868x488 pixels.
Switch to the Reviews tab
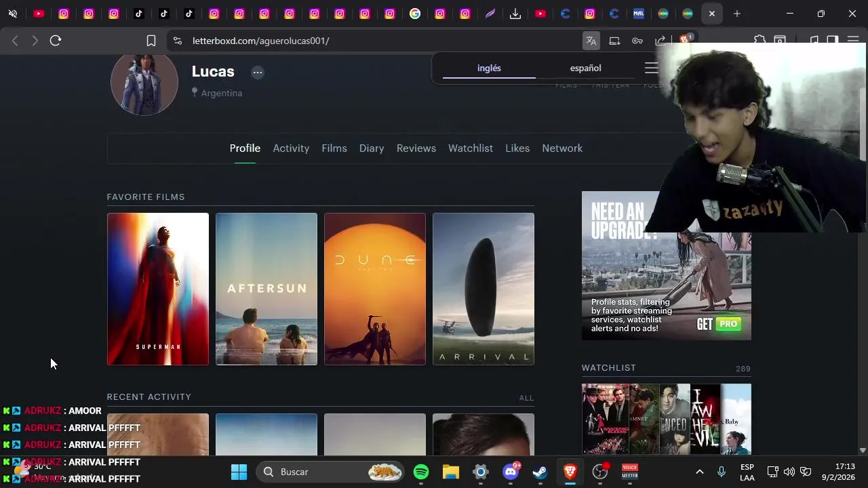pos(416,148)
